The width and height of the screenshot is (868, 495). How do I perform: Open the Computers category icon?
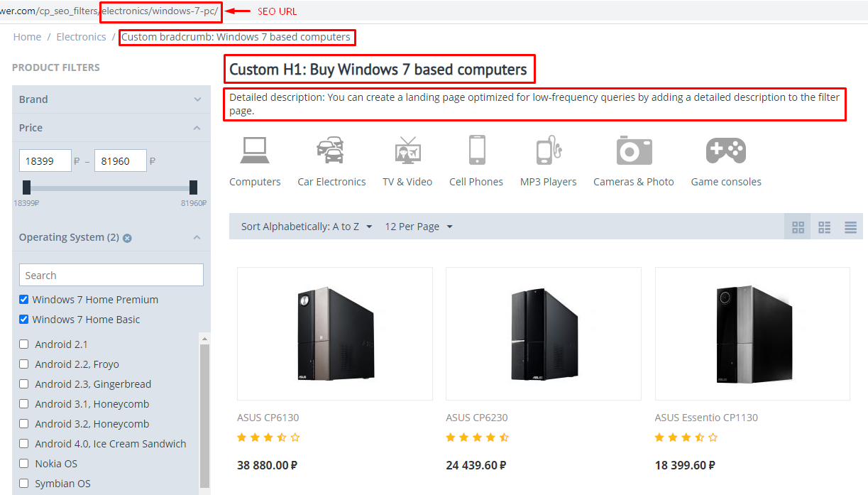pos(255,150)
